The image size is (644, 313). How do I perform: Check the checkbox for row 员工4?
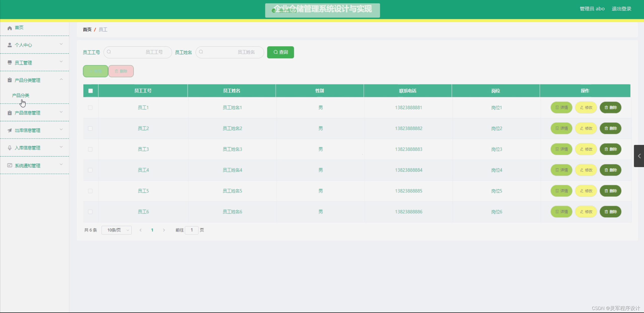90,170
